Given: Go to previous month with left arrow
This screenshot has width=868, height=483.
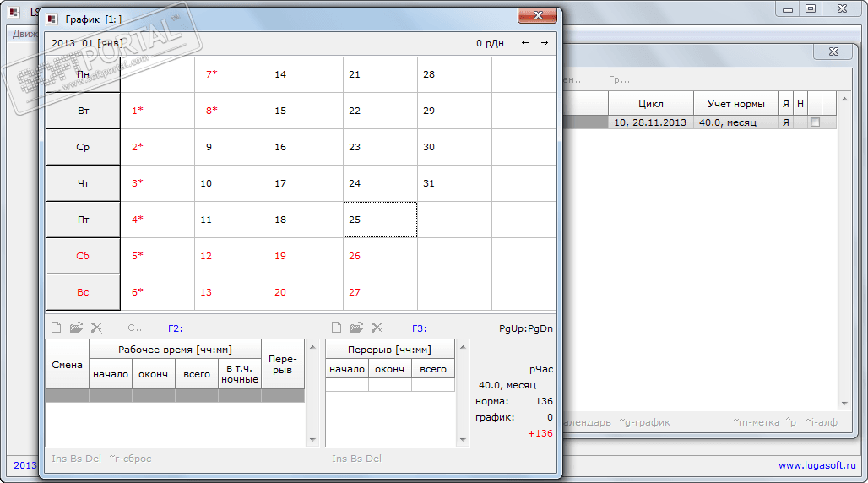Looking at the screenshot, I should [525, 43].
